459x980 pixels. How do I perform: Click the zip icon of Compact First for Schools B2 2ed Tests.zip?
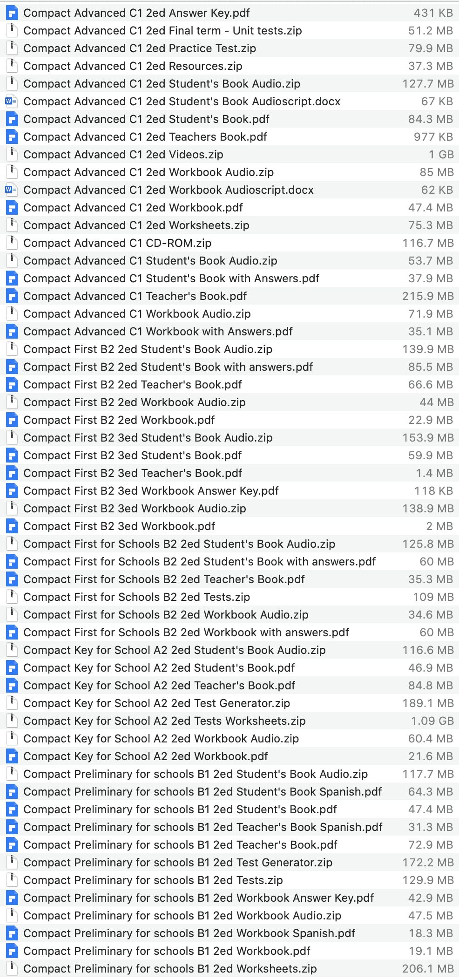coord(12,597)
